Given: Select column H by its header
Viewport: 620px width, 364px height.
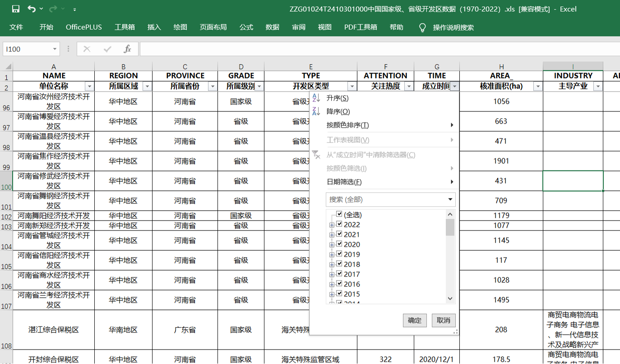Looking at the screenshot, I should (501, 66).
